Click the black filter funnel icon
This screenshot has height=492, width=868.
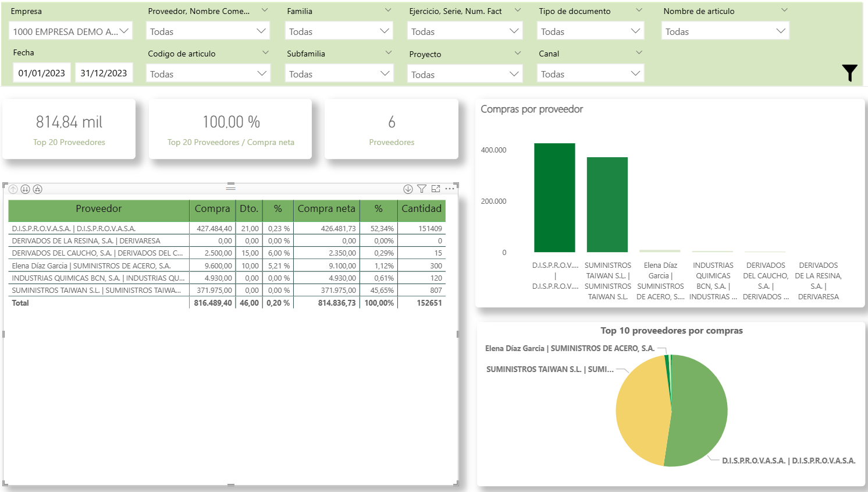point(849,73)
